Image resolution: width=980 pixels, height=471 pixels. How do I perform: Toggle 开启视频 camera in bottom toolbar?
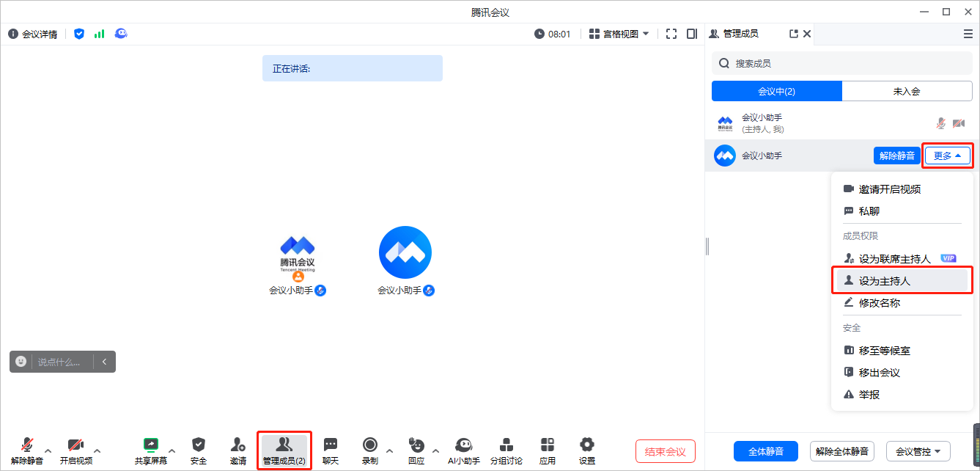coord(76,451)
